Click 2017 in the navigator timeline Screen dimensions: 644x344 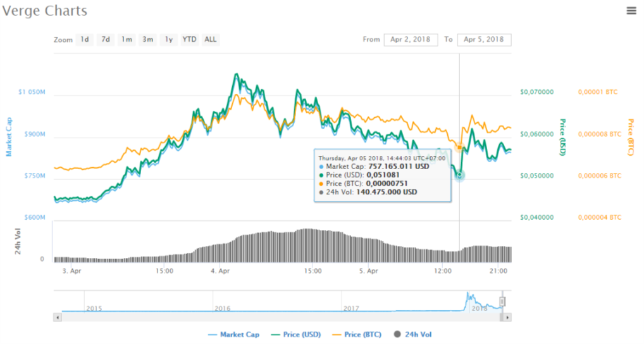click(x=351, y=309)
